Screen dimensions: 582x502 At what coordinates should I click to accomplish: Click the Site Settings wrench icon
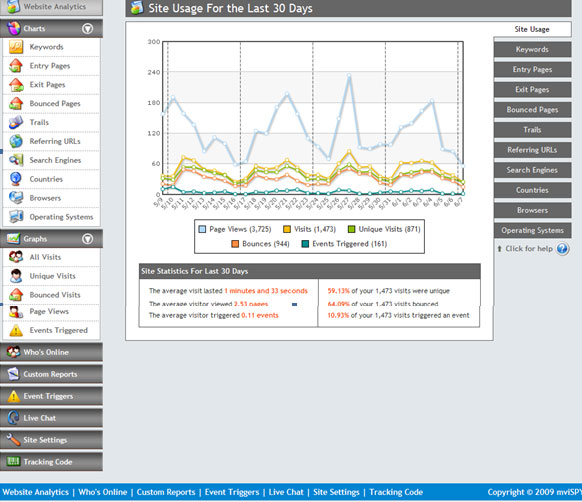click(x=13, y=440)
